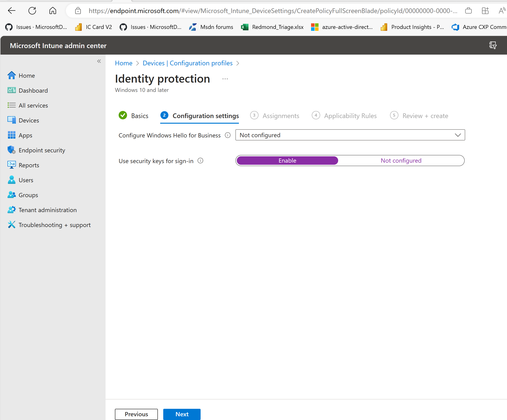This screenshot has height=420, width=507.
Task: Expand the Configure Windows Hello for Business dropdown
Action: (350, 135)
